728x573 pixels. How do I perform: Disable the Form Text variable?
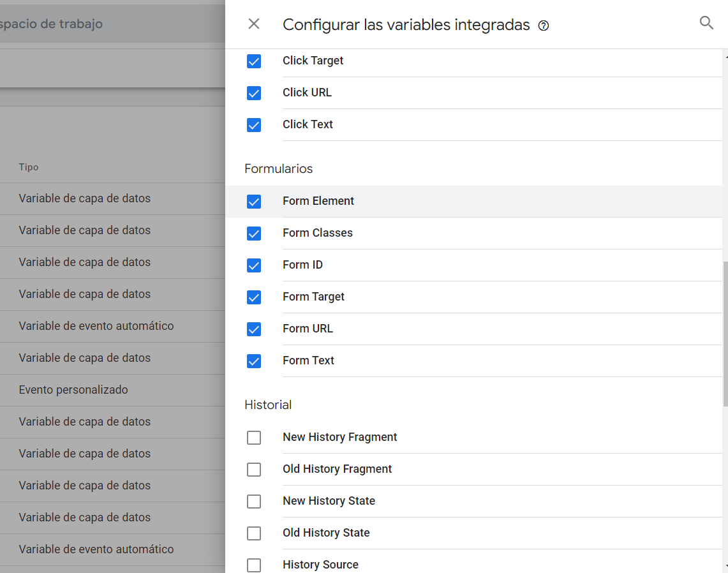tap(254, 361)
